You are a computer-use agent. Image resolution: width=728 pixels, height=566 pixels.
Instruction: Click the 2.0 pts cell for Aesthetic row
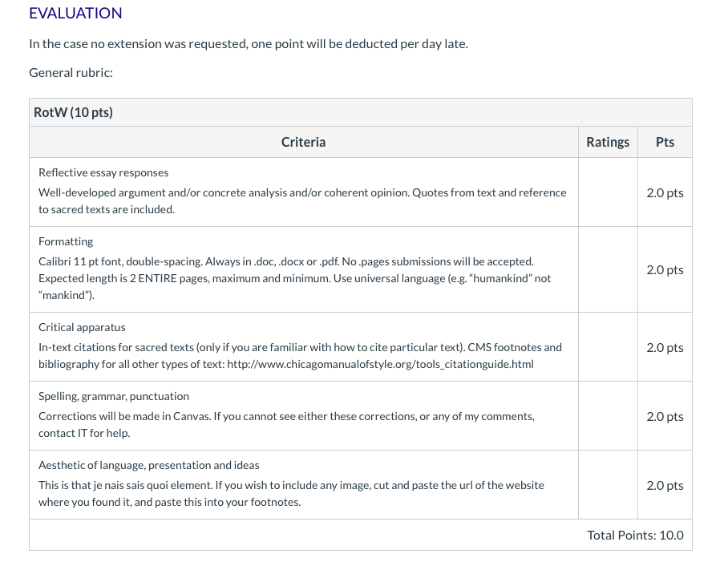point(665,485)
